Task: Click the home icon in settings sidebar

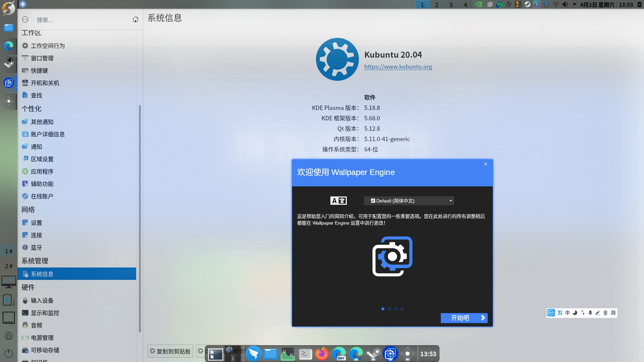Action: tap(136, 19)
